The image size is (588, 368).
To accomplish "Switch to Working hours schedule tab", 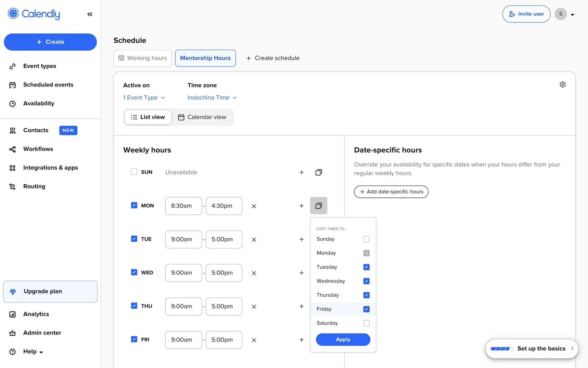I will pos(143,58).
